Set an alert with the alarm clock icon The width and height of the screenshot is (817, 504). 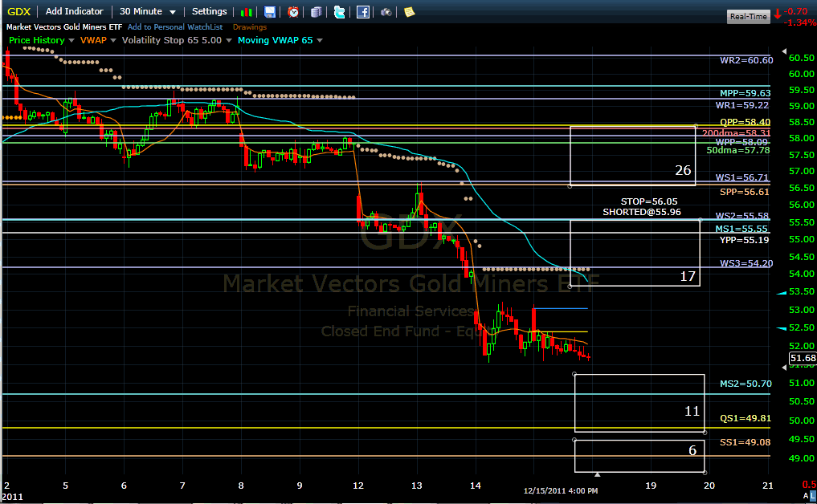point(293,12)
